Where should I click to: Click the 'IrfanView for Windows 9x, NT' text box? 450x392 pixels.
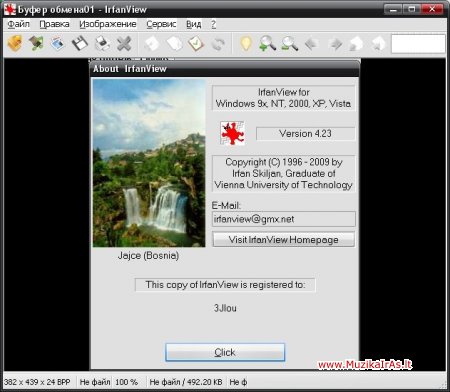284,98
